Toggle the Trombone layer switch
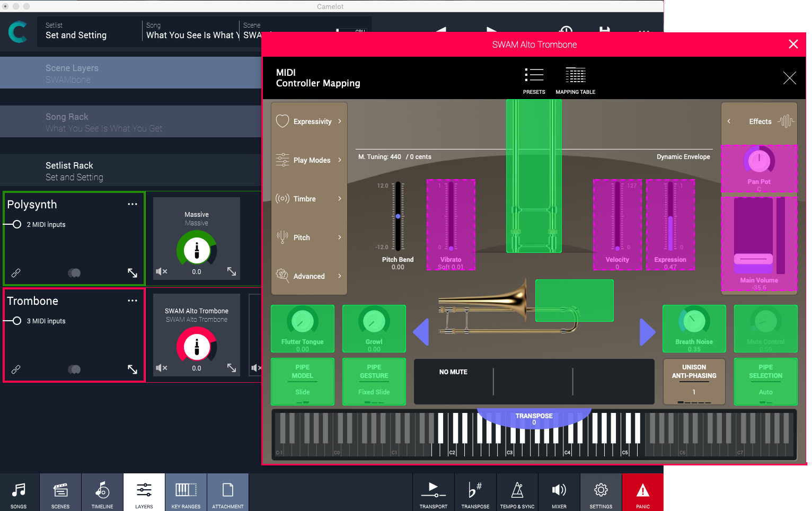The width and height of the screenshot is (812, 511). (x=74, y=369)
